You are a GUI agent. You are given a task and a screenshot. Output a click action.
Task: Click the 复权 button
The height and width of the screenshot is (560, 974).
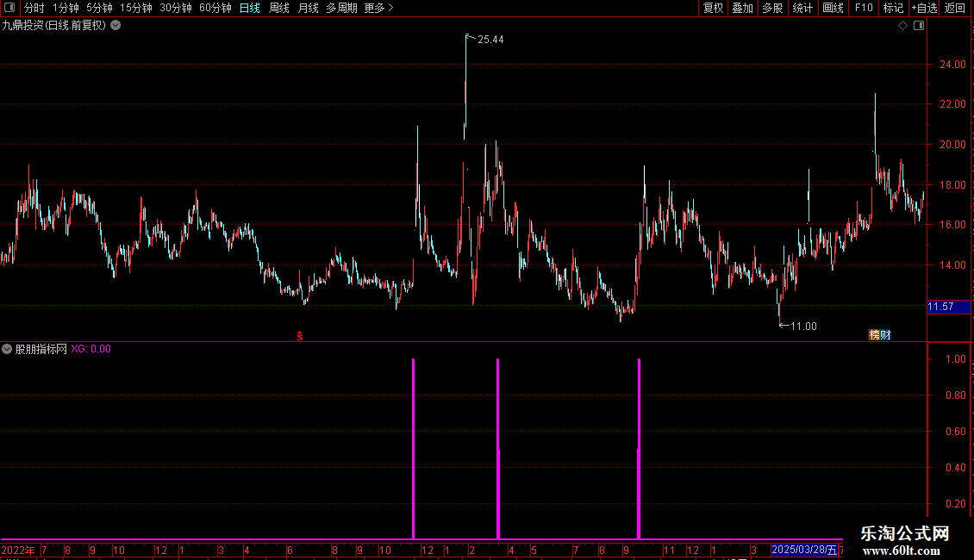pyautogui.click(x=713, y=8)
